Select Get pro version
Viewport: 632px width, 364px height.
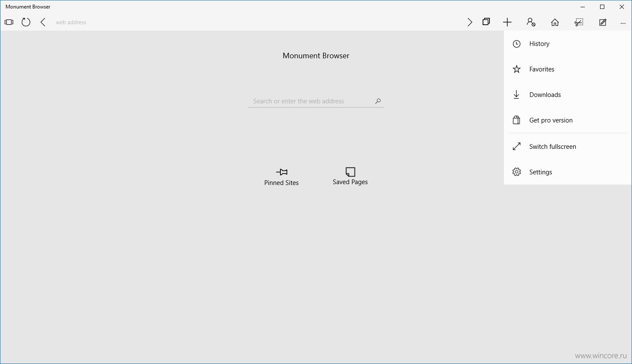[568, 120]
